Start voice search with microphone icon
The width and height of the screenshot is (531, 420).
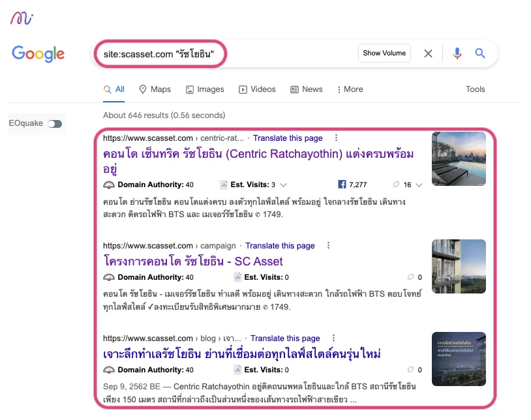coord(457,53)
